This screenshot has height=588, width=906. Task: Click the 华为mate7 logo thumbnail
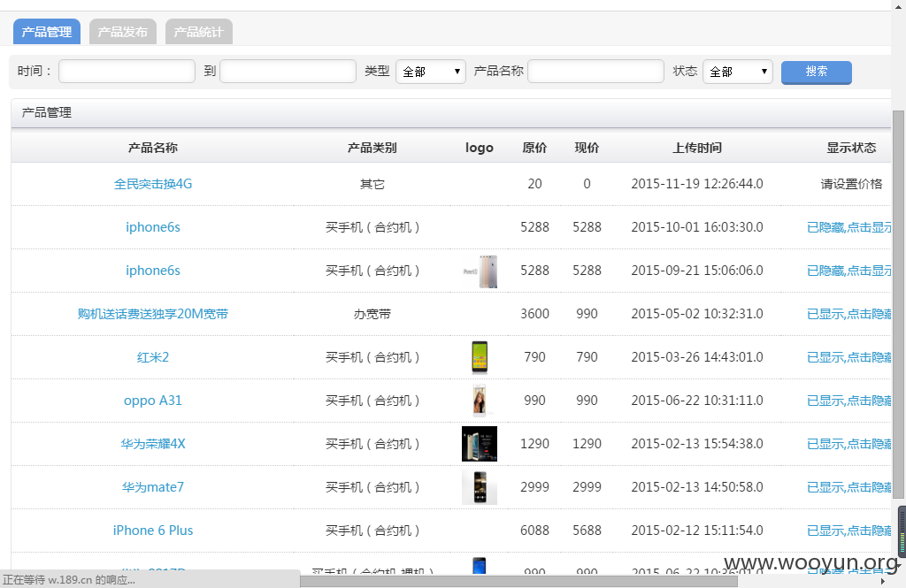(480, 487)
